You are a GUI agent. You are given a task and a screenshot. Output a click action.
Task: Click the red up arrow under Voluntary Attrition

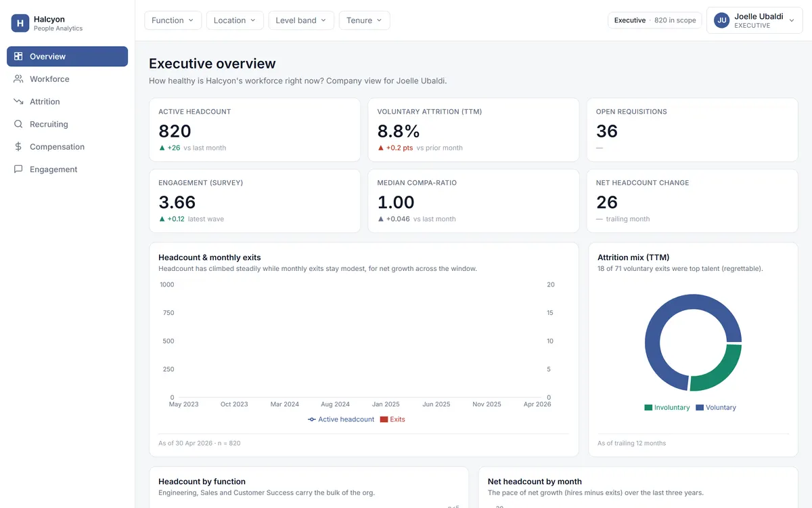[381, 148]
